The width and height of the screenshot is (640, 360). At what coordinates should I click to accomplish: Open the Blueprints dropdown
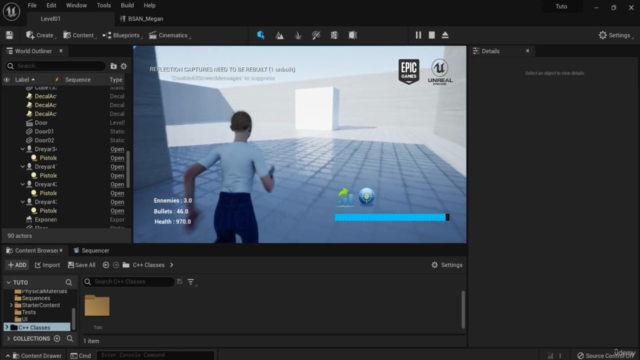pyautogui.click(x=122, y=35)
